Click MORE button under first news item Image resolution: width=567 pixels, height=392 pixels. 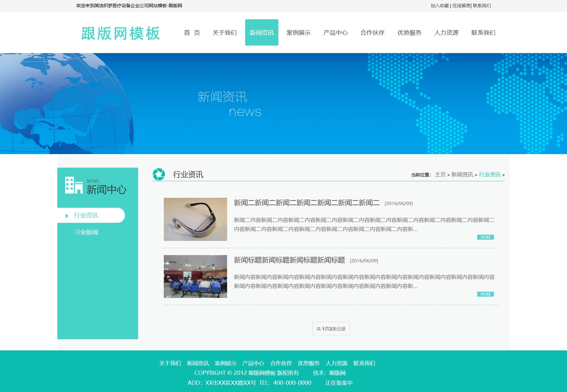pyautogui.click(x=485, y=237)
